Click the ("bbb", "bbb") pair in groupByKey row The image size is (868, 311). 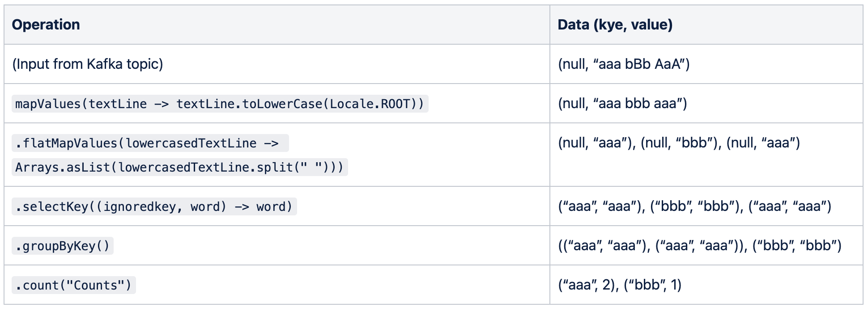797,245
